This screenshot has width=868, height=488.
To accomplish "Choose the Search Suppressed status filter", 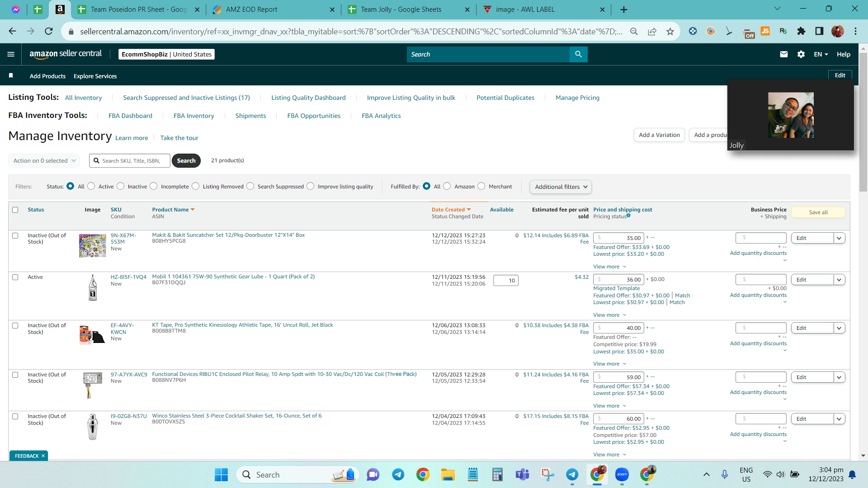I will coord(250,186).
